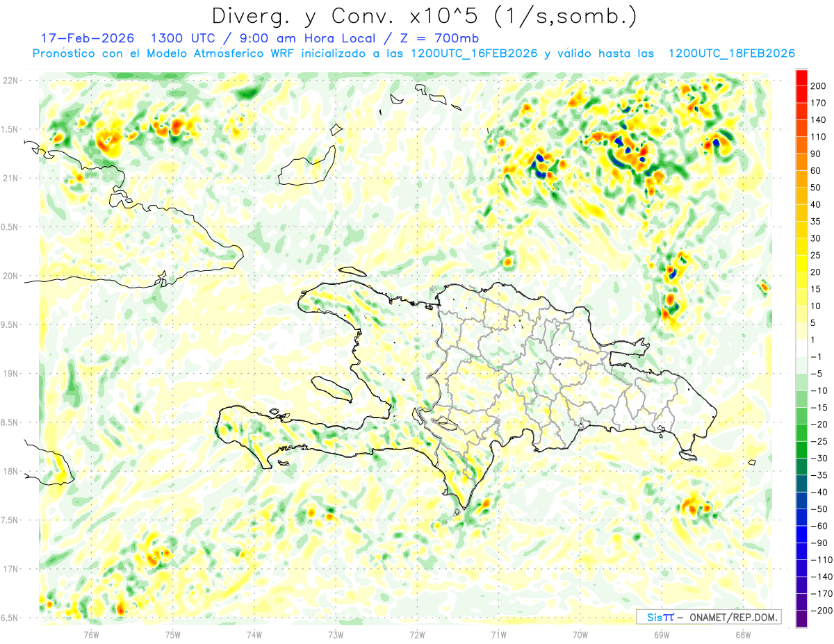Viewport: 834px width, 644px height.
Task: Click the positive '25' color scale label
Action: (817, 256)
